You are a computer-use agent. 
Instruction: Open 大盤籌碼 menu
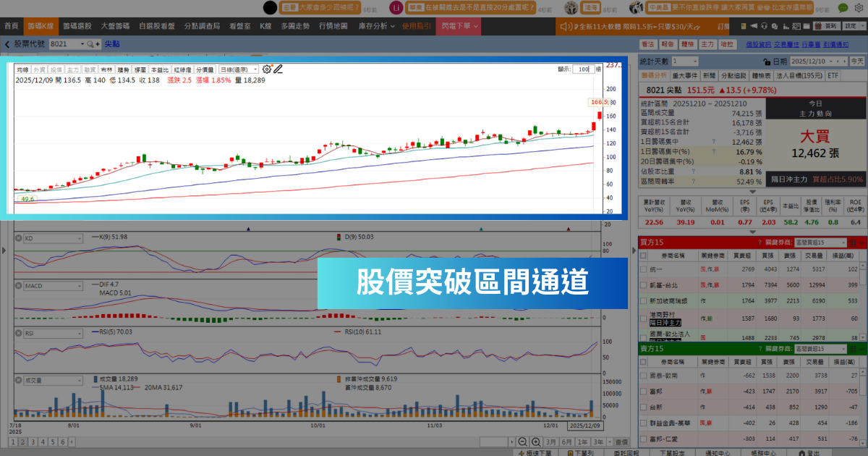115,26
